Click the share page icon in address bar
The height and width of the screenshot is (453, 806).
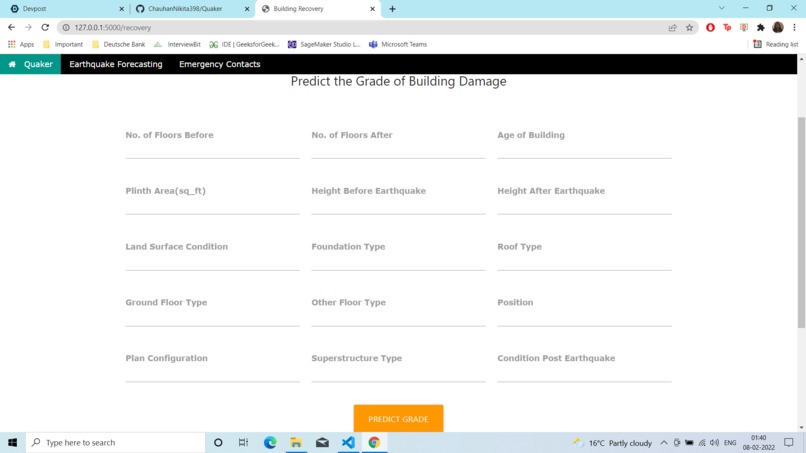pyautogui.click(x=672, y=28)
